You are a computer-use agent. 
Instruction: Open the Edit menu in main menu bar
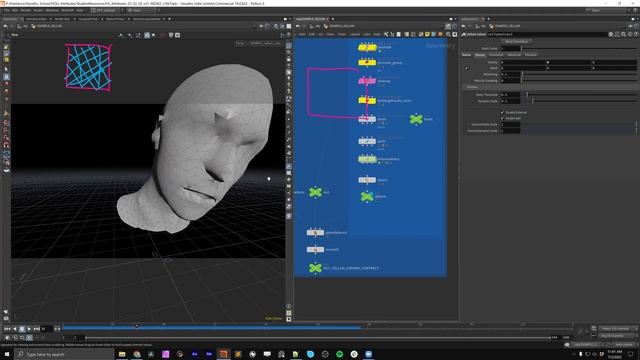[15, 10]
